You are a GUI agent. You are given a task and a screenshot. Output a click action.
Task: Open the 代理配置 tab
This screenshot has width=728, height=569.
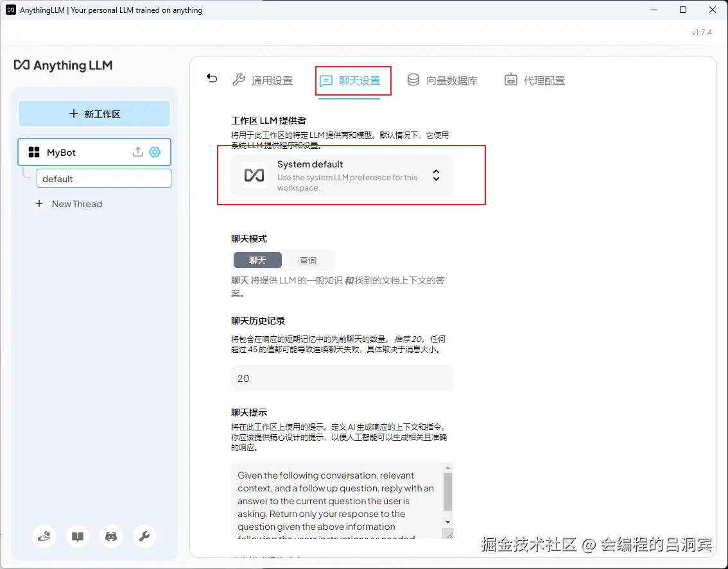[x=535, y=80]
